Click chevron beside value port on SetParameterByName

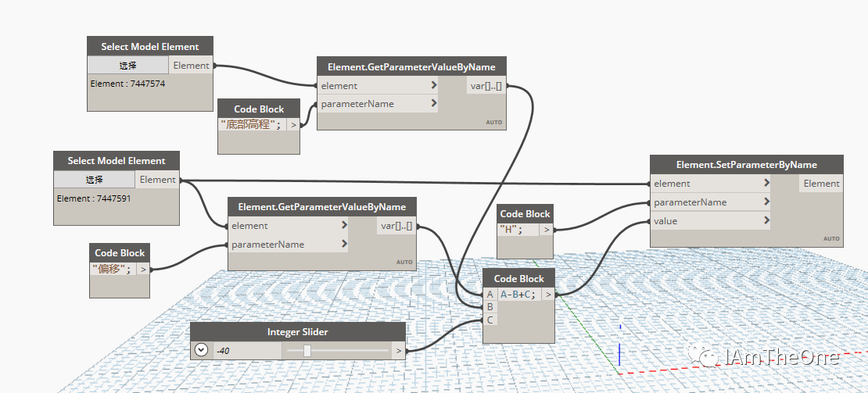pyautogui.click(x=766, y=220)
